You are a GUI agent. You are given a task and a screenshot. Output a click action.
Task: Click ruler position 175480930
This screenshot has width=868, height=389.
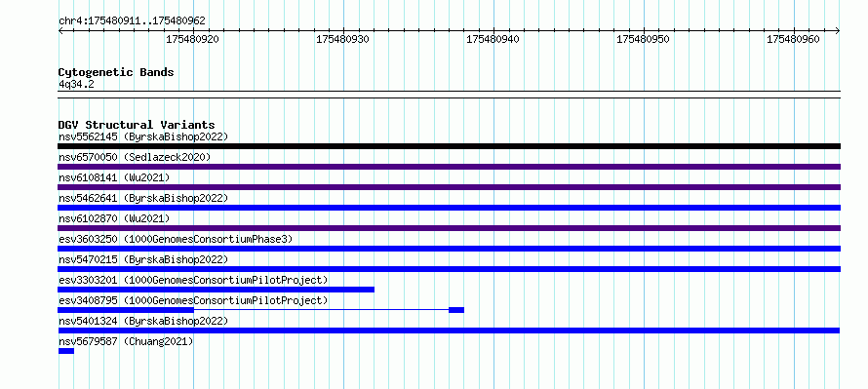(342, 39)
